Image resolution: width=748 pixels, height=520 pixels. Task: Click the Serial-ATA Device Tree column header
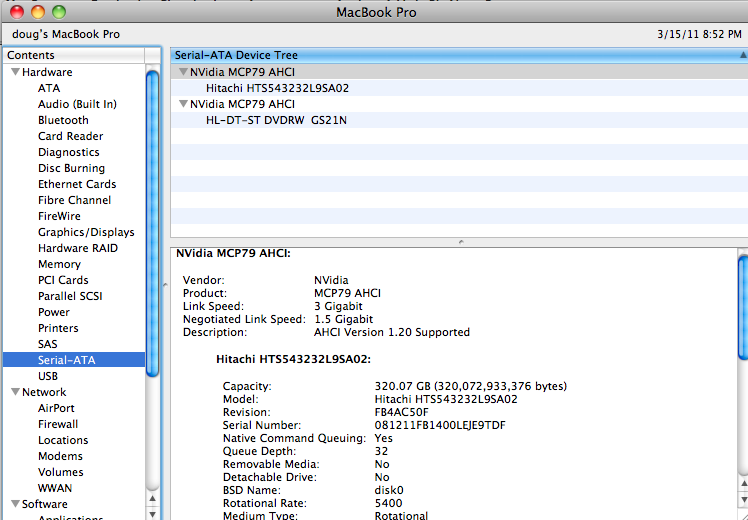[x=459, y=55]
